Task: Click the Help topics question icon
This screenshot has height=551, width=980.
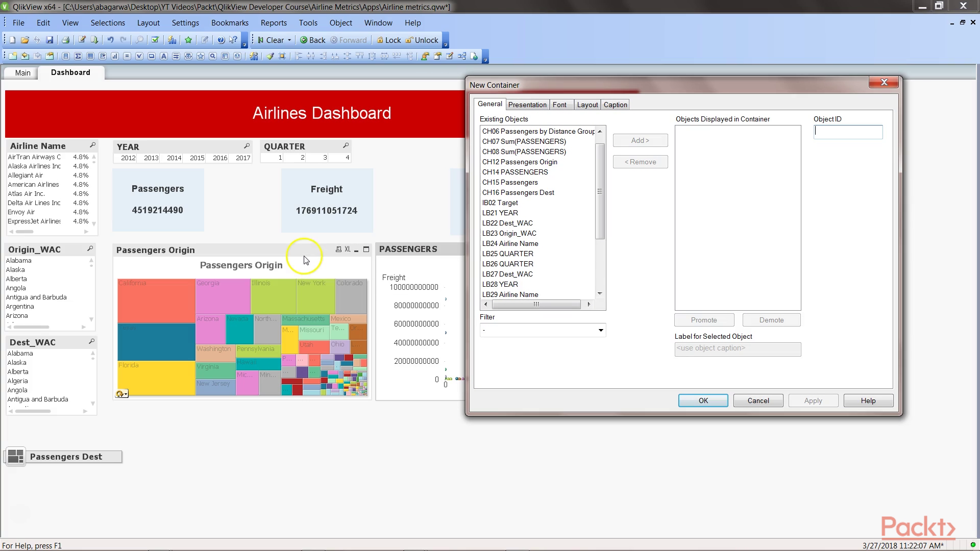Action: tap(220, 40)
